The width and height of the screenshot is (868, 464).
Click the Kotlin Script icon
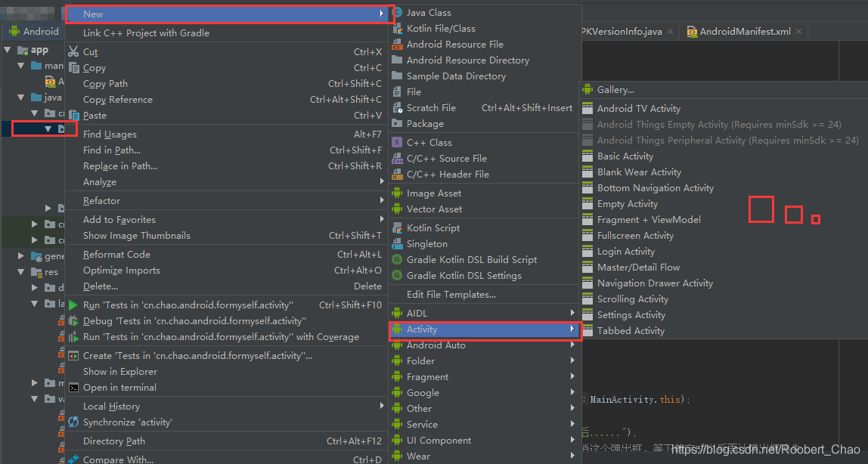397,228
